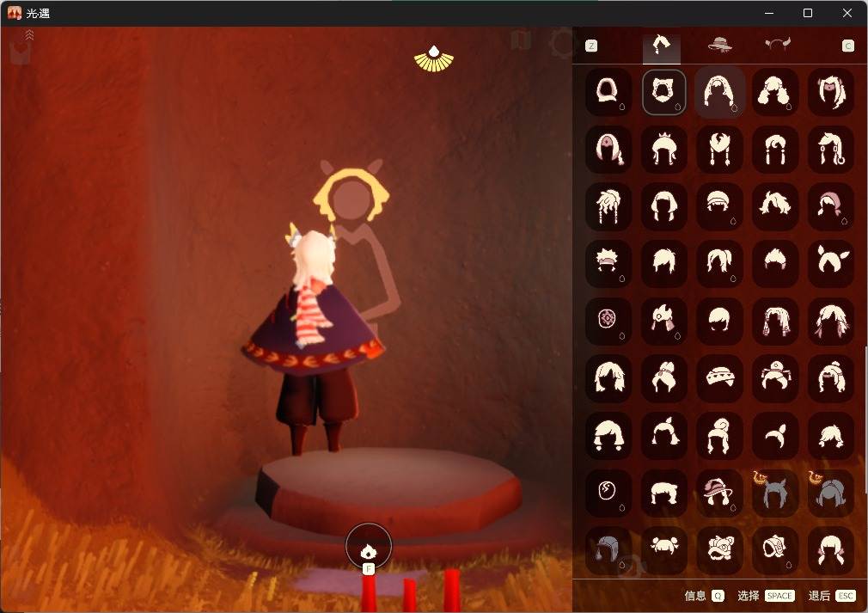Select the spiky hair with thin braids
Image resolution: width=868 pixels, height=613 pixels.
coord(608,206)
